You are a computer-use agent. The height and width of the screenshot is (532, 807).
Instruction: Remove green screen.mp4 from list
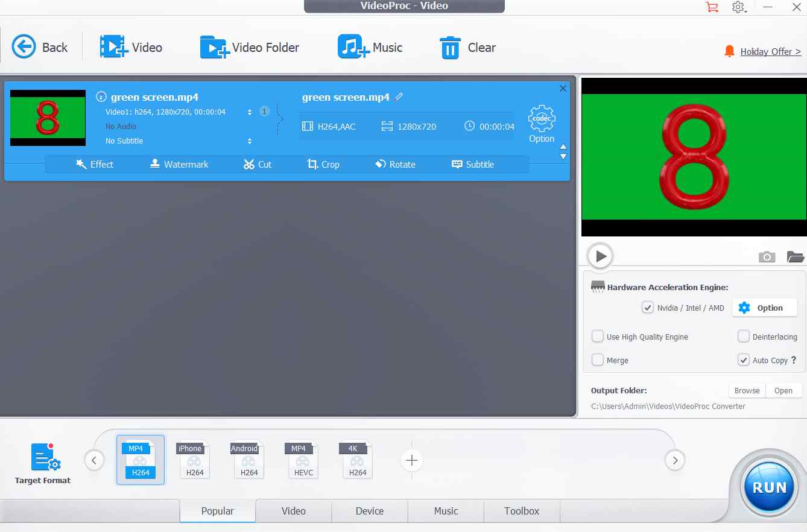coord(563,89)
